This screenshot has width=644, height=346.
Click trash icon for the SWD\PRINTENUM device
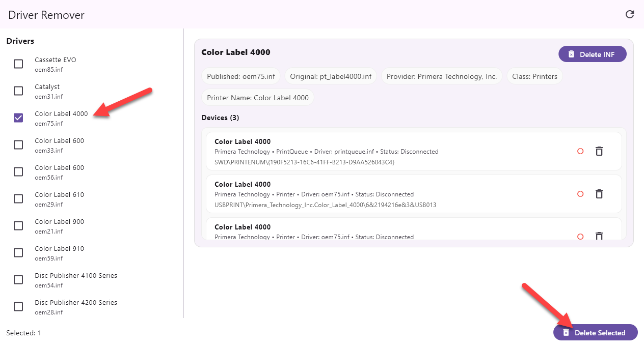coord(599,151)
